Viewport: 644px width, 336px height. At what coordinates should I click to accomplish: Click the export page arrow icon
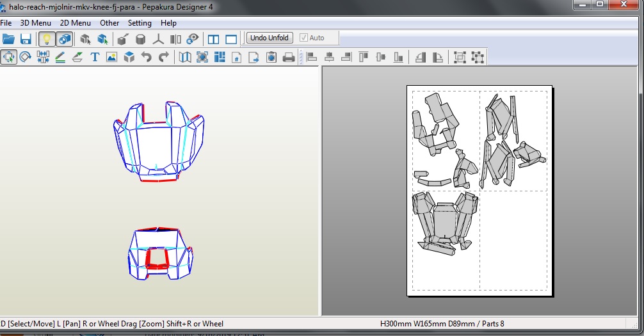pos(254,57)
